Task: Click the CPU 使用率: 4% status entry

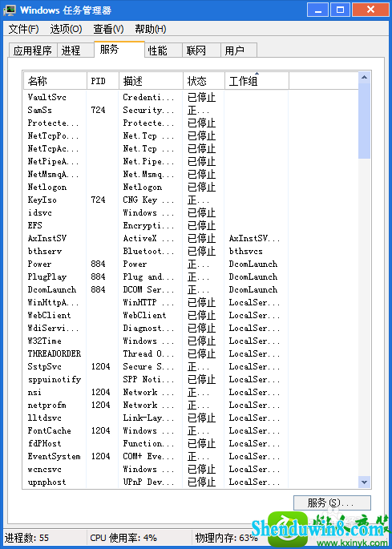Action: 123,538
